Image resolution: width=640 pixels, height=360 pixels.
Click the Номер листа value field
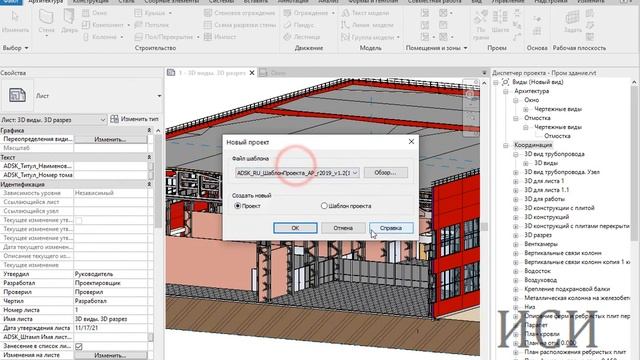point(110,310)
